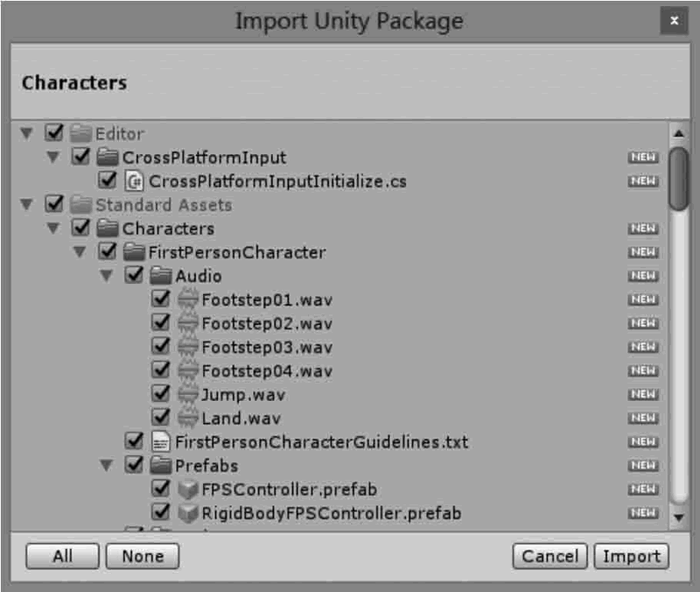
Task: Uncheck the Footstep03.wav checkbox
Action: click(161, 347)
